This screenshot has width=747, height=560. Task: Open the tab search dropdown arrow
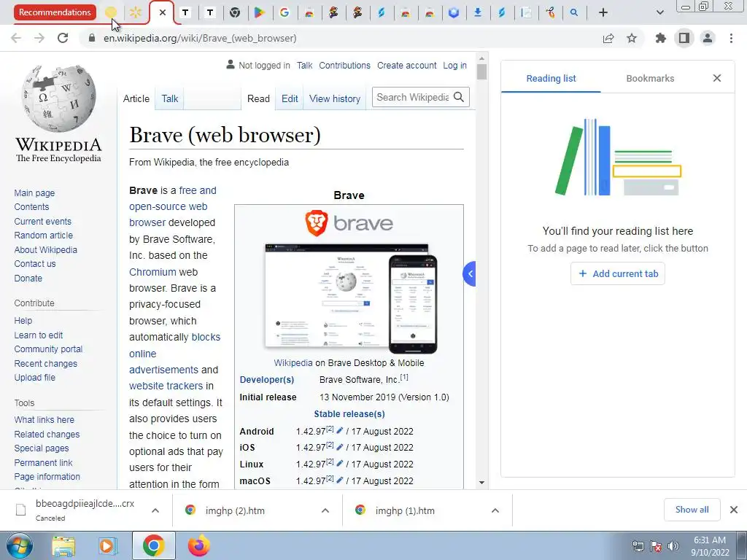pos(659,12)
